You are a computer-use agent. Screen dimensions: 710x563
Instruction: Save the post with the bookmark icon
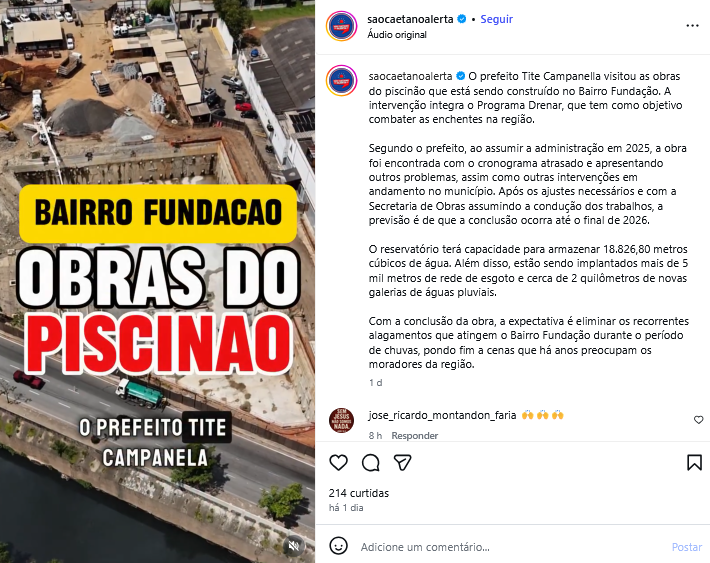(694, 462)
